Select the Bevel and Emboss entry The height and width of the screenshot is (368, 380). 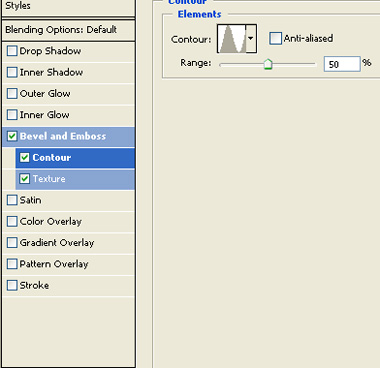[68, 136]
